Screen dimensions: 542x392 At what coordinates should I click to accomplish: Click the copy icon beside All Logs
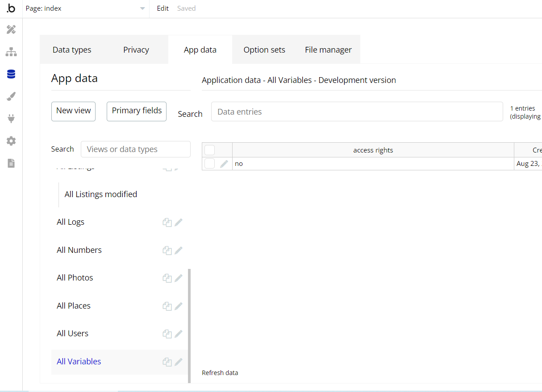[x=167, y=223]
